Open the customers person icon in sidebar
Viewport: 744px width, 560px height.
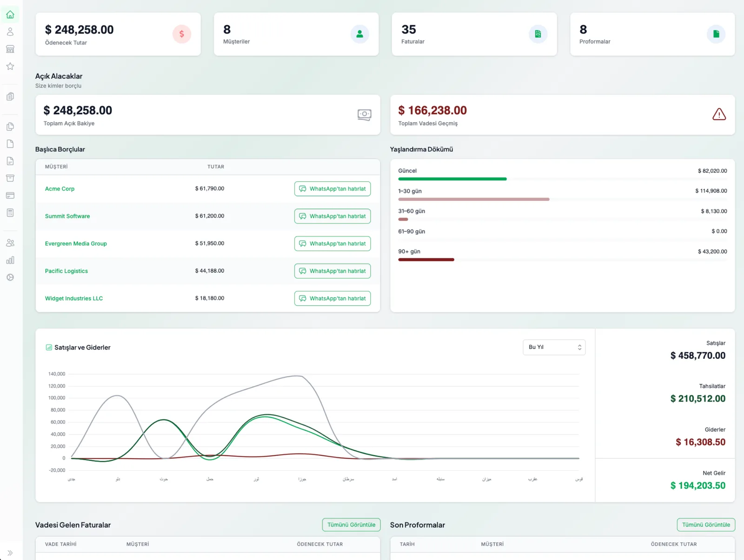10,32
